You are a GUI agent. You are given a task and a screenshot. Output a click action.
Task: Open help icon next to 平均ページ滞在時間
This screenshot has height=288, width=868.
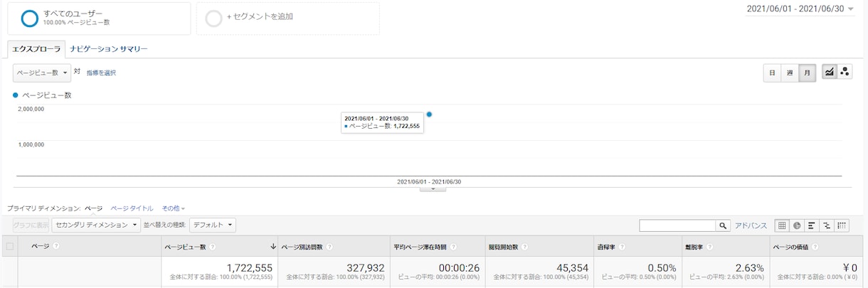(452, 247)
